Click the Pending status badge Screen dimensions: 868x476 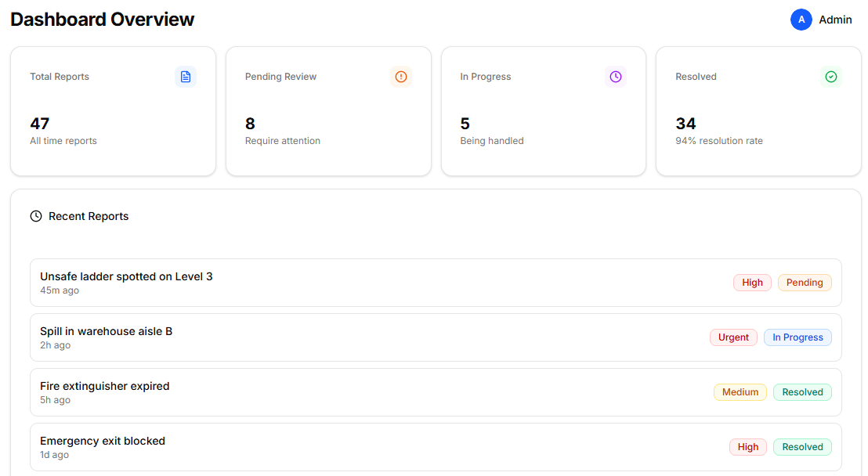tap(805, 282)
